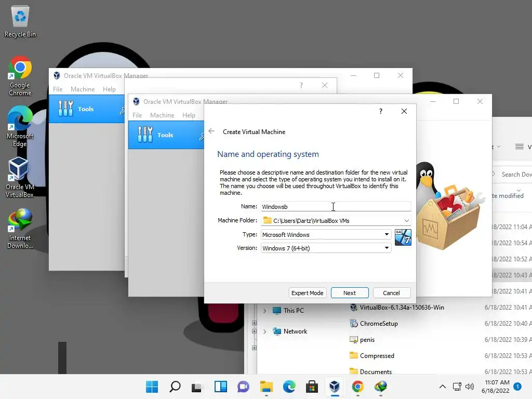This screenshot has width=532, height=399.
Task: Launch Google Chrome from the desktop
Action: (20, 76)
